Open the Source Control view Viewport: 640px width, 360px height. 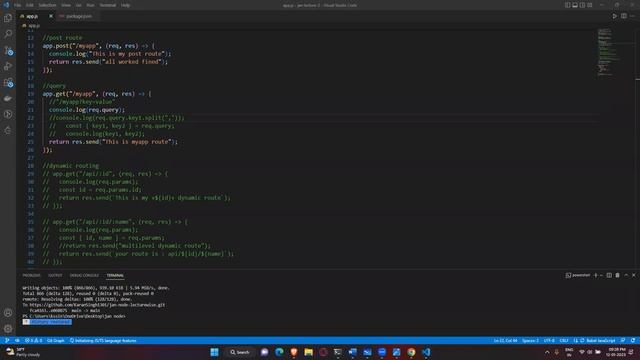[8, 50]
